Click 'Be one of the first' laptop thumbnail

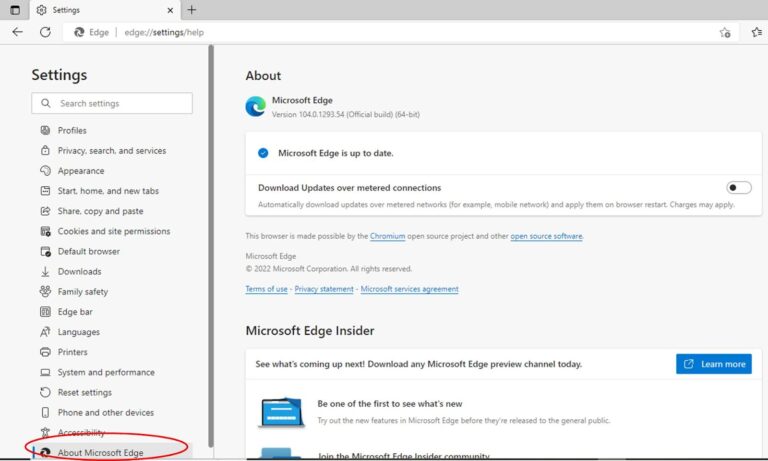point(282,412)
